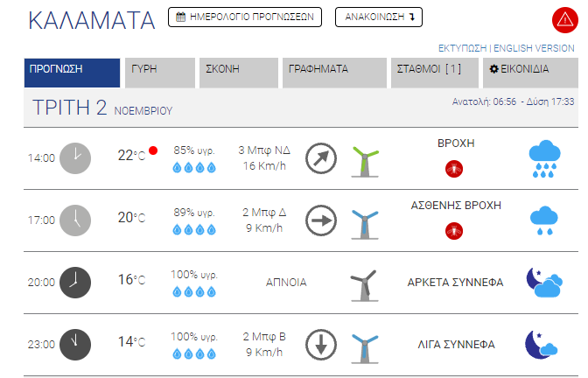Click the gray clock icon at 17:00
This screenshot has height=378, width=588.
coord(75,220)
